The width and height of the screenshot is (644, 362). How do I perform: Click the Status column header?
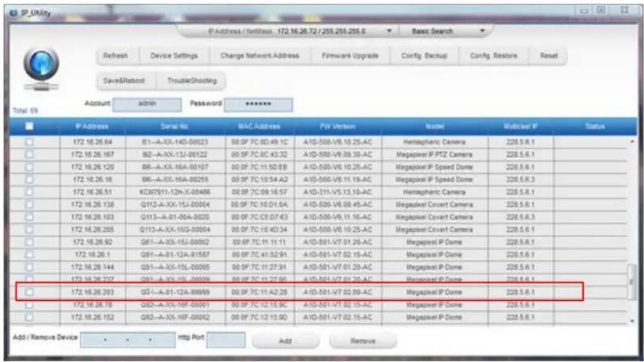[x=595, y=126]
